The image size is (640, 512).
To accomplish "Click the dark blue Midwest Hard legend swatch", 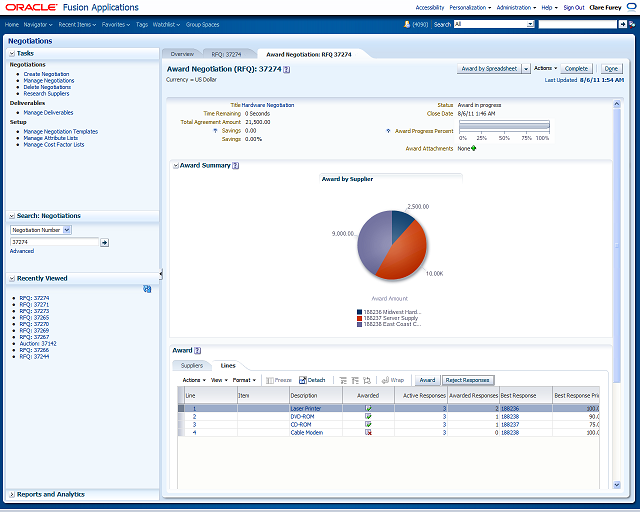I will click(359, 312).
